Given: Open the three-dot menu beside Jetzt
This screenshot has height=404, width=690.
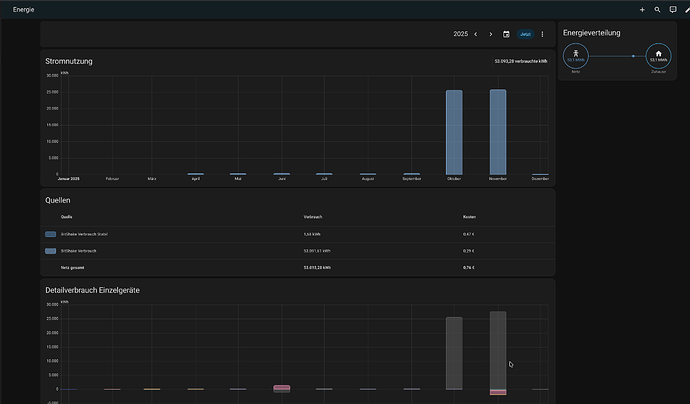Looking at the screenshot, I should click(543, 34).
